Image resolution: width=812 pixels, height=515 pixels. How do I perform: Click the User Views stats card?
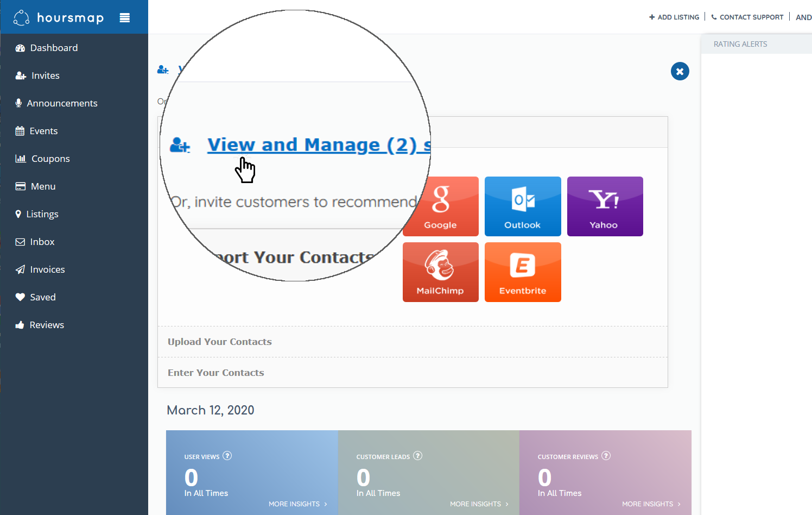coord(252,473)
